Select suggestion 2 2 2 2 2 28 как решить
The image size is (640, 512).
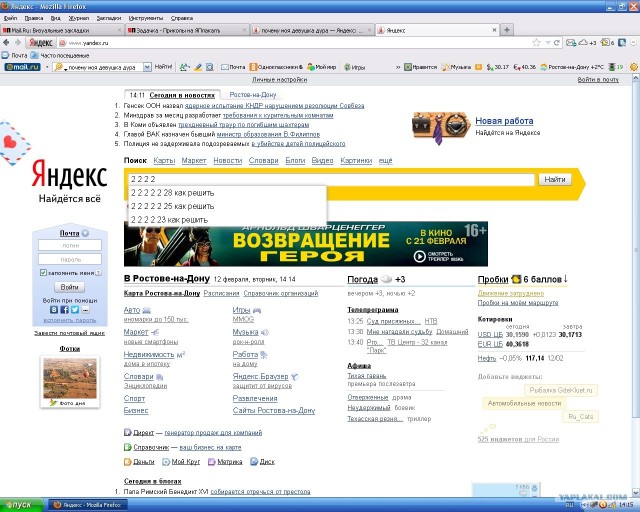(x=227, y=193)
